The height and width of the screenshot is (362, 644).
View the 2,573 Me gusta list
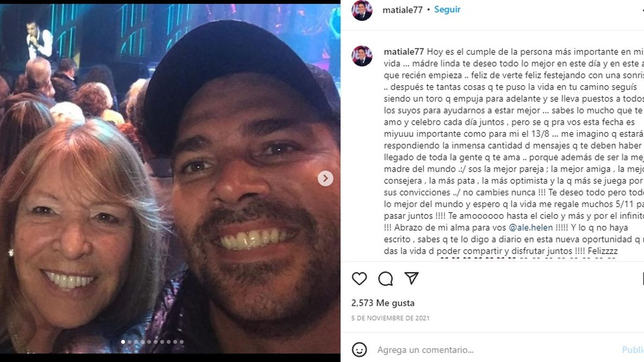(x=383, y=303)
